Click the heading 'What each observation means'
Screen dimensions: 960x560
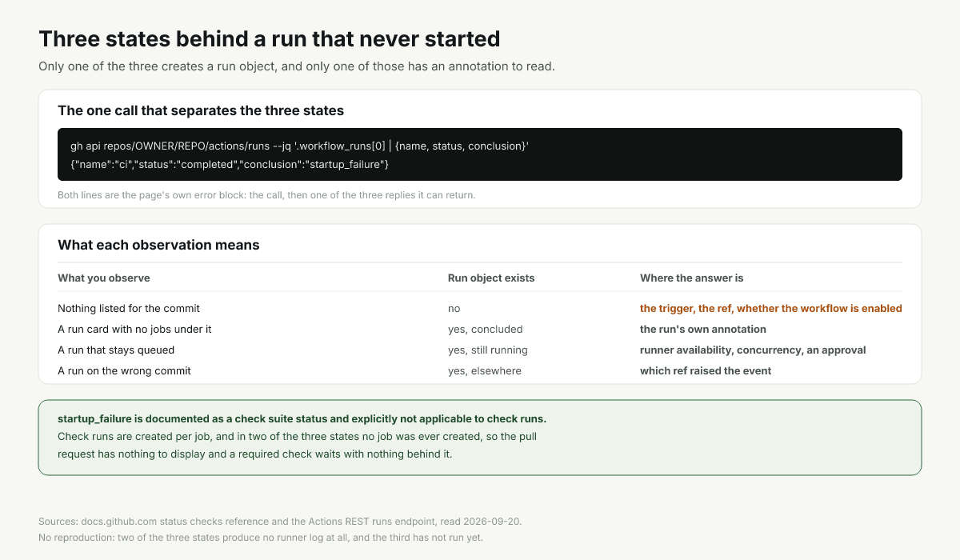pyautogui.click(x=158, y=245)
